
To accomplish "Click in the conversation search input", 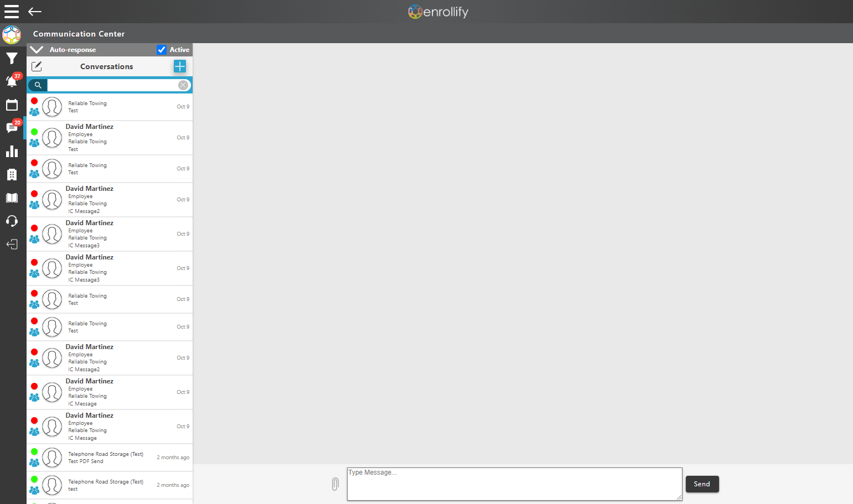I will [x=112, y=85].
